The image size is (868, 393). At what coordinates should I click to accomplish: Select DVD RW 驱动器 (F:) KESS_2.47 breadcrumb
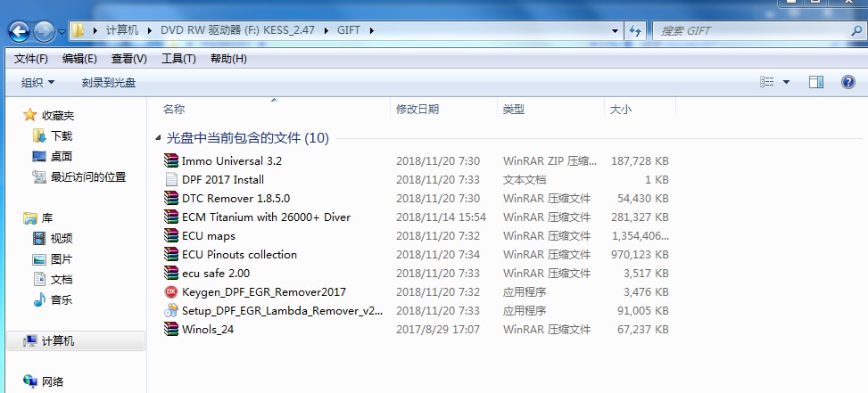(x=237, y=30)
